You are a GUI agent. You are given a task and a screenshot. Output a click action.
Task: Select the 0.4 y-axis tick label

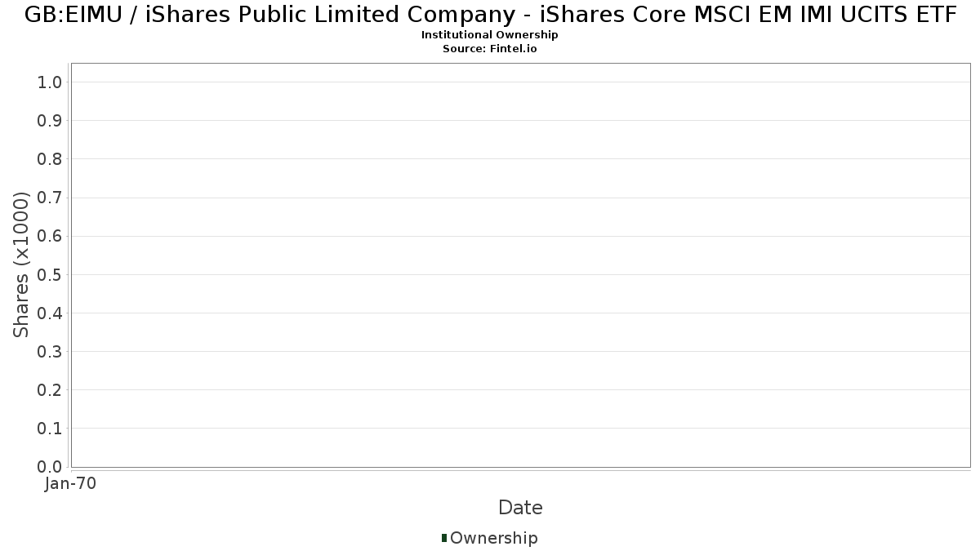coord(50,313)
